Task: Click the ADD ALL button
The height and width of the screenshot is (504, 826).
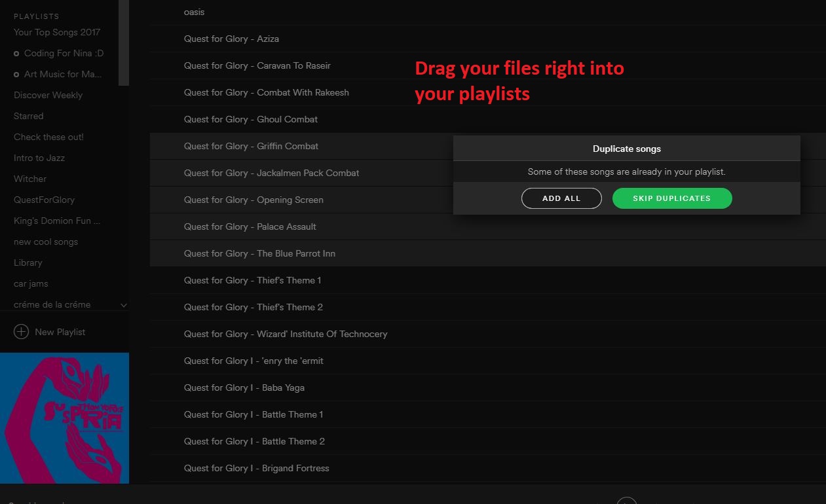Action: pyautogui.click(x=561, y=198)
